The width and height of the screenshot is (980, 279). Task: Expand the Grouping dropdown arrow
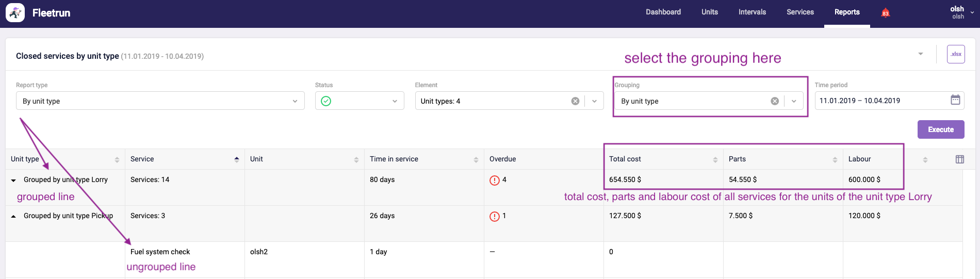coord(794,101)
